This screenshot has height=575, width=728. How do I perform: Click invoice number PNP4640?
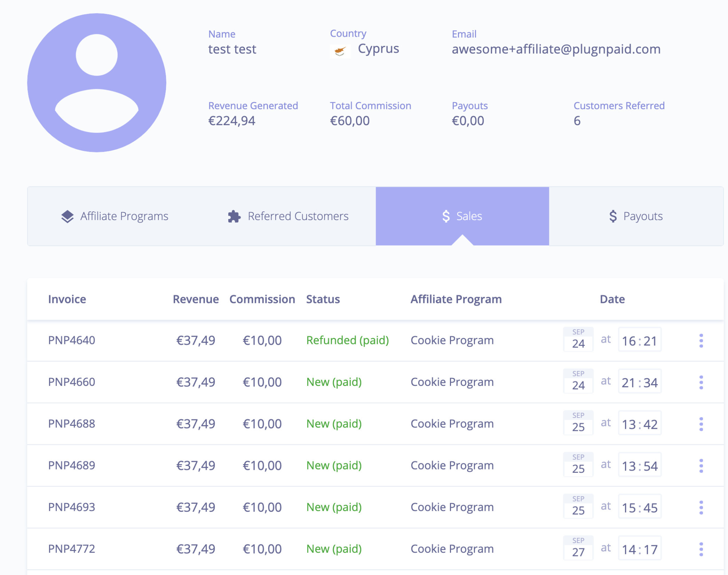tap(72, 340)
